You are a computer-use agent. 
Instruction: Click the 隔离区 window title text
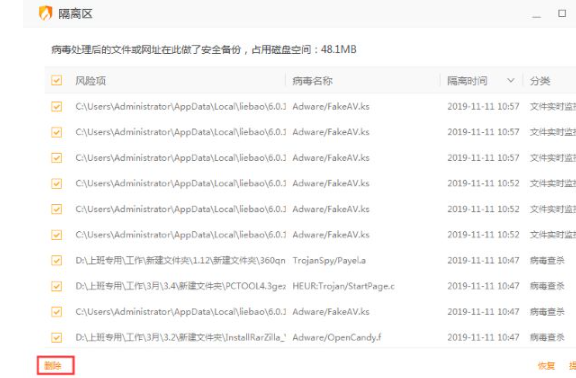click(75, 14)
